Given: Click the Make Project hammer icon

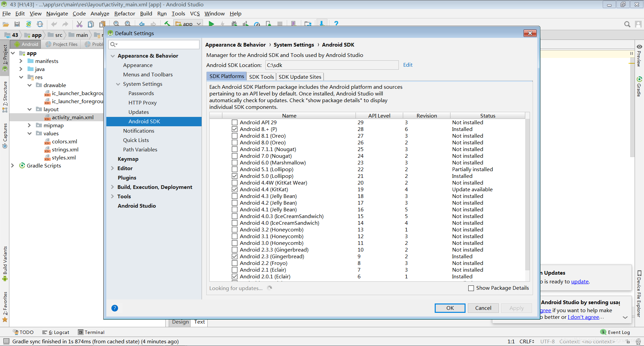Looking at the screenshot, I should point(167,24).
